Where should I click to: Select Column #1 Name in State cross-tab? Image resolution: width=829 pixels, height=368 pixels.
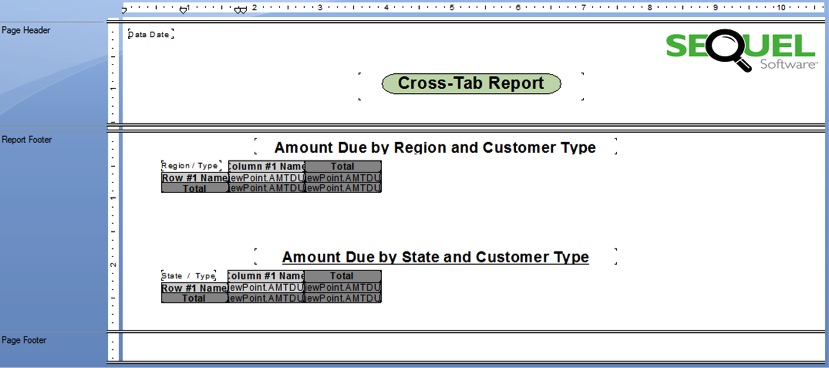coord(266,276)
